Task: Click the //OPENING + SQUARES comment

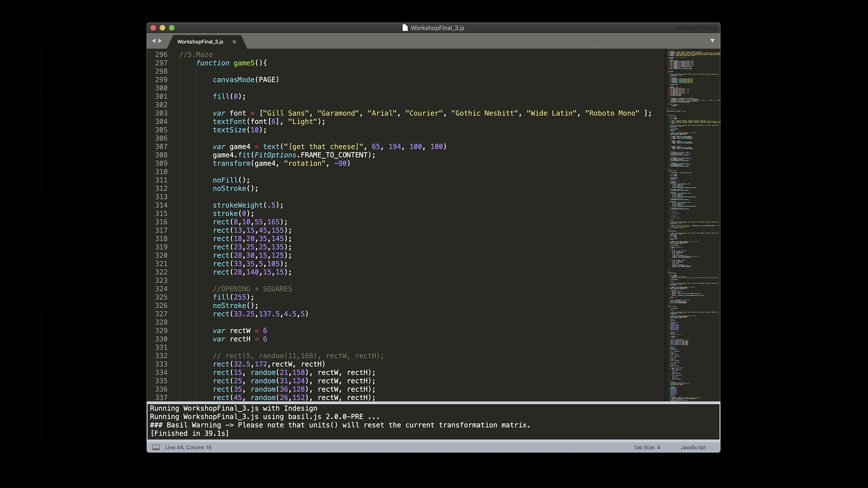Action: 252,289
